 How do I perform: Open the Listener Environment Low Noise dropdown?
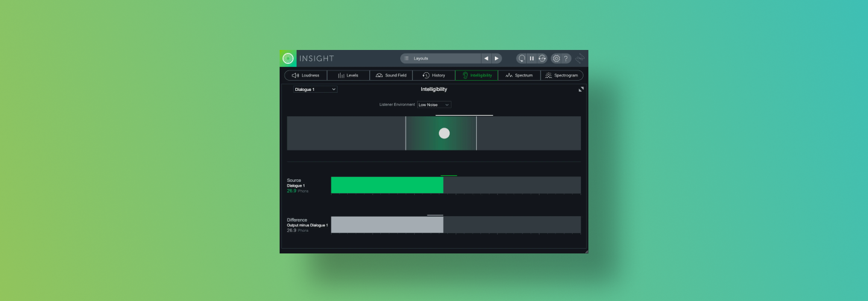(434, 105)
